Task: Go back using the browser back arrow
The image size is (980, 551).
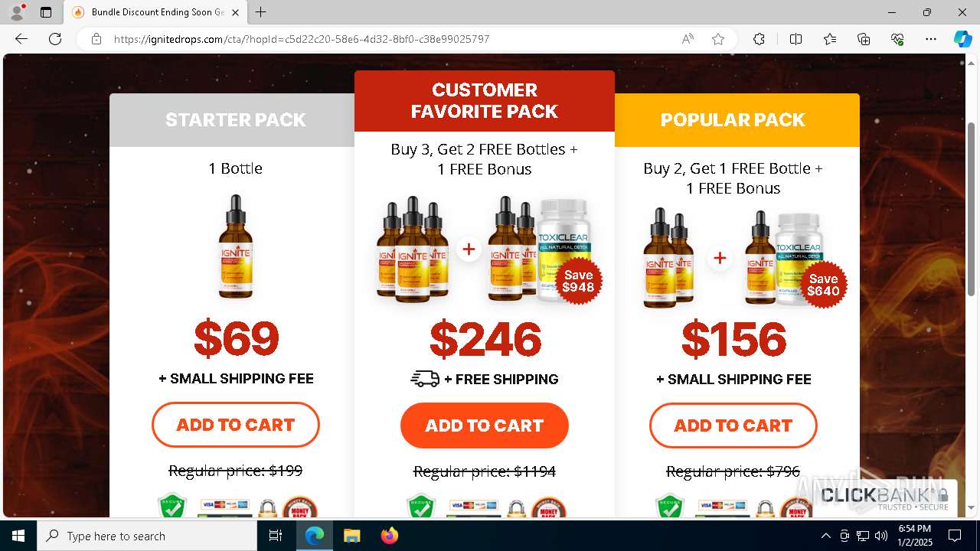Action: click(21, 39)
